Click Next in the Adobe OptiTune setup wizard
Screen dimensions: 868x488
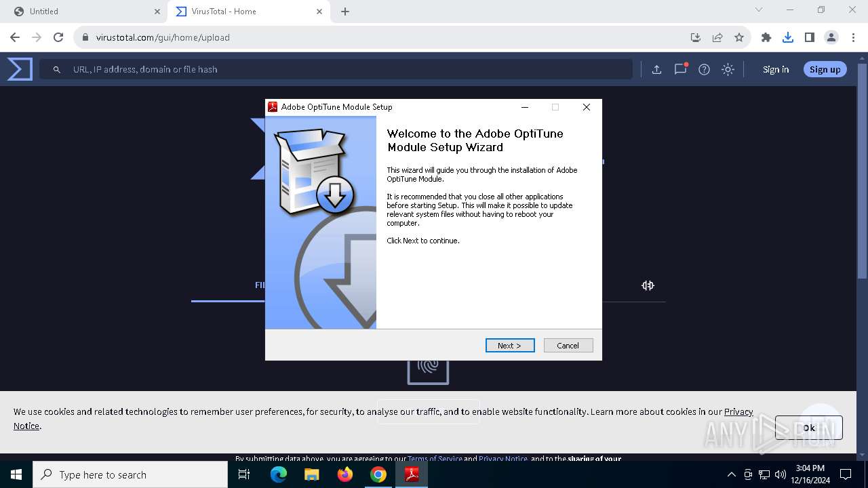pyautogui.click(x=510, y=346)
